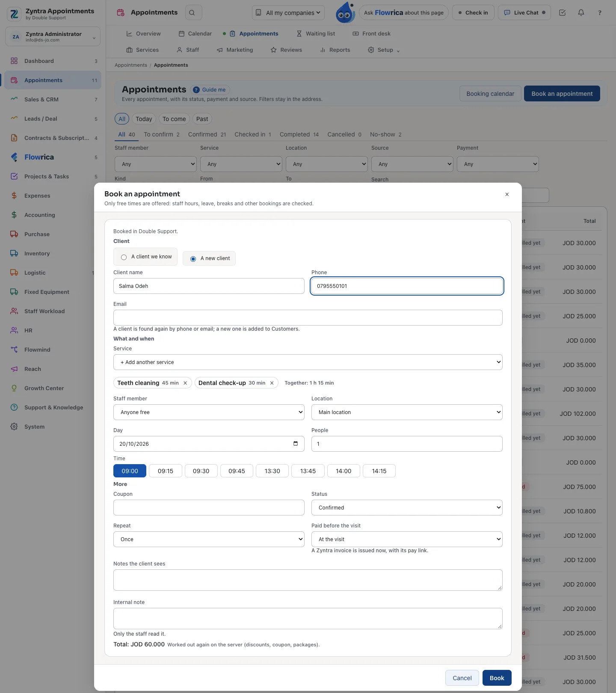Open the Repeat 'Once' dropdown
This screenshot has height=693, width=616.
pyautogui.click(x=209, y=539)
